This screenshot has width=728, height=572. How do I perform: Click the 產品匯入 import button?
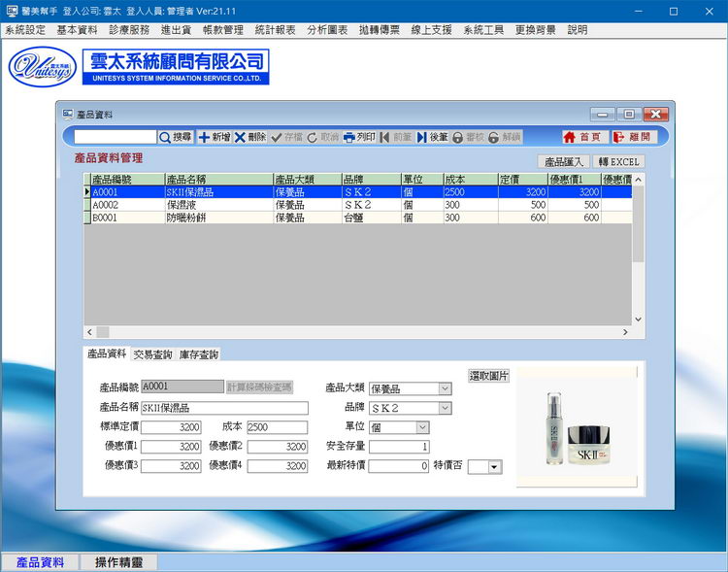[x=563, y=161]
